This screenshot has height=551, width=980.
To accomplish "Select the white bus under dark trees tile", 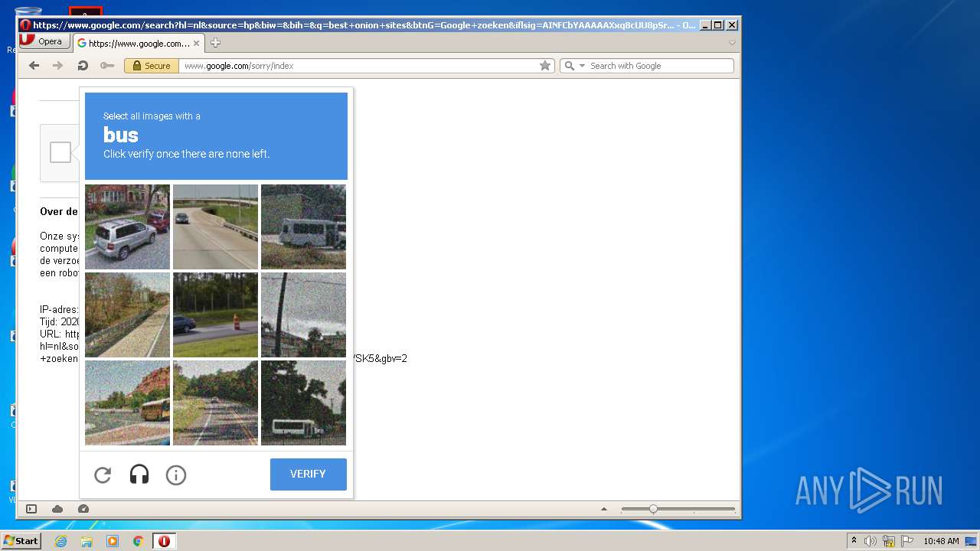I will (x=303, y=403).
